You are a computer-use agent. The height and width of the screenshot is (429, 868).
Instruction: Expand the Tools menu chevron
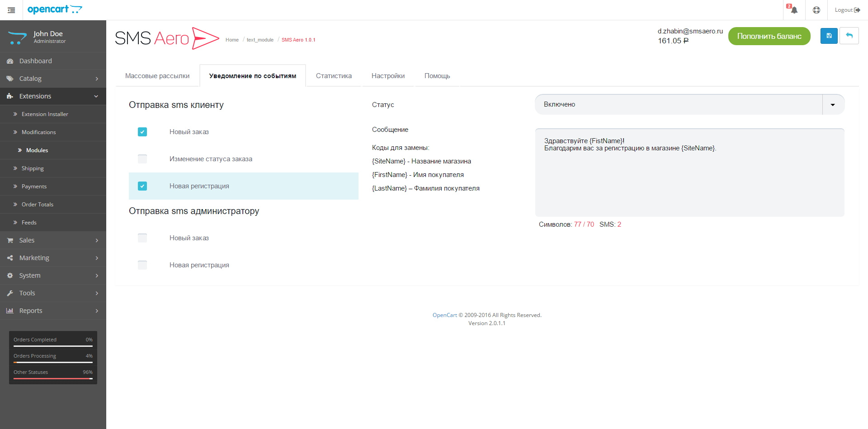click(x=97, y=293)
